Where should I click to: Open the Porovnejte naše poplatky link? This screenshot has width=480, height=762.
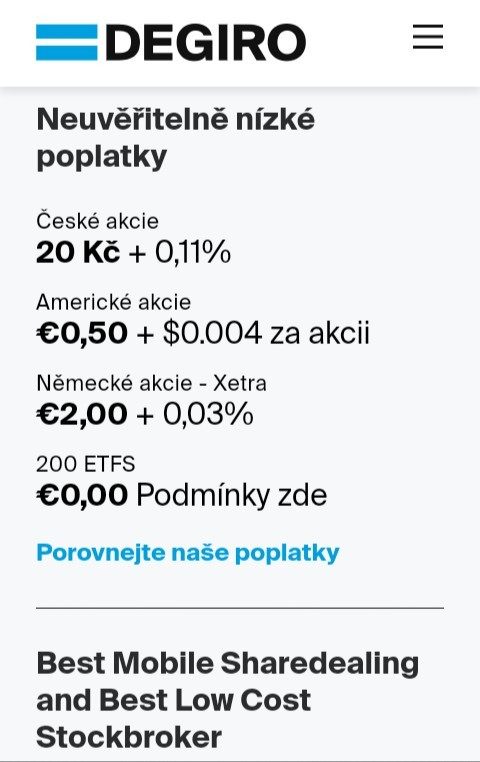[188, 553]
